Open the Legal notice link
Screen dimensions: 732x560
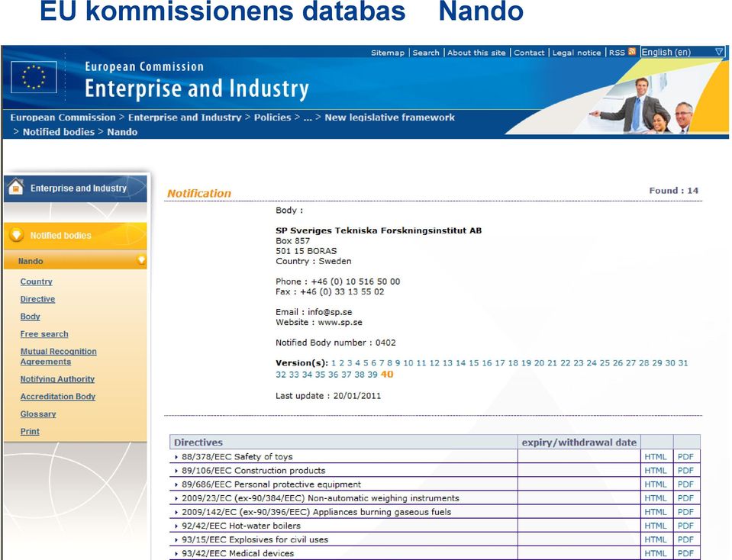[x=576, y=53]
